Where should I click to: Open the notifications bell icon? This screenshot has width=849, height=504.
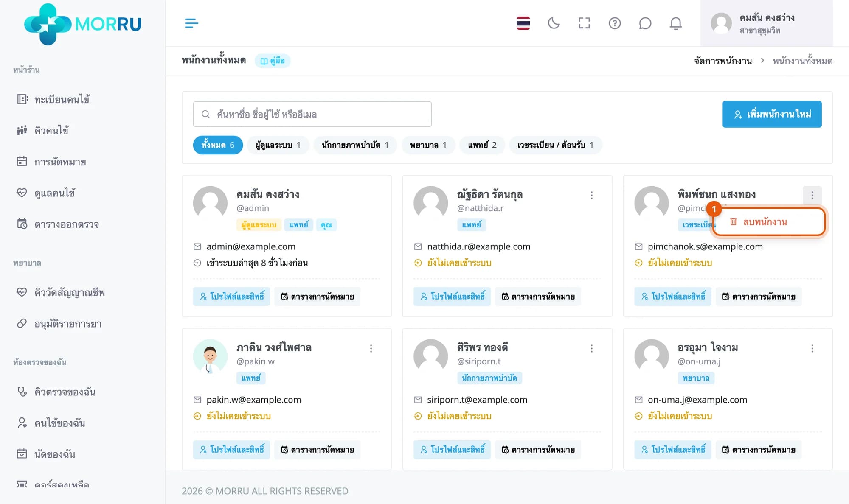pos(676,23)
